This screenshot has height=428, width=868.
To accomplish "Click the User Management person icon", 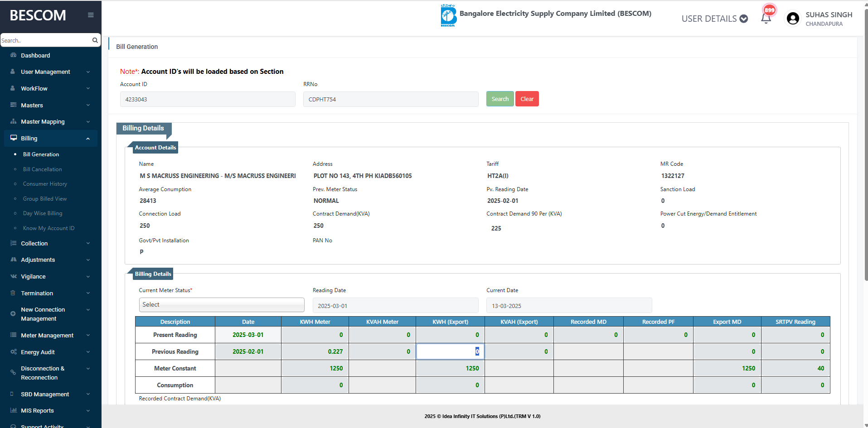I will click(x=13, y=72).
